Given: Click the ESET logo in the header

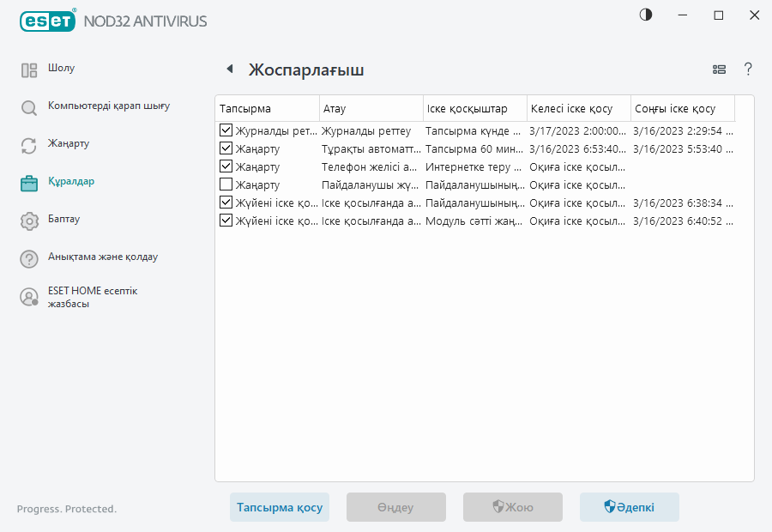Looking at the screenshot, I should click(x=47, y=21).
